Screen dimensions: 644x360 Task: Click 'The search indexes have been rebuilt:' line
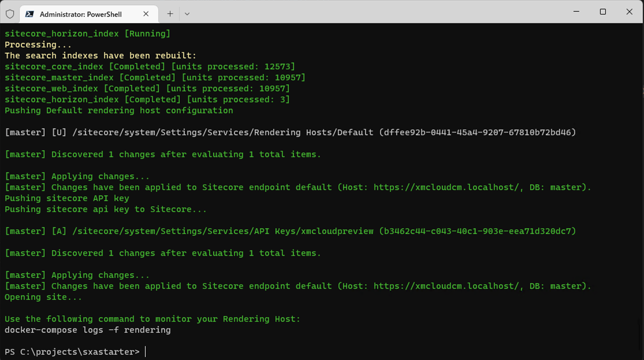tap(100, 56)
